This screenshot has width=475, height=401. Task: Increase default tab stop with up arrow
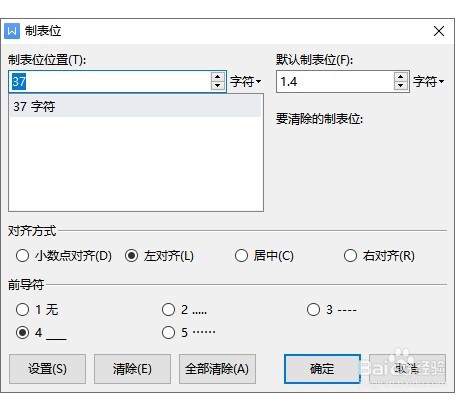pos(400,77)
